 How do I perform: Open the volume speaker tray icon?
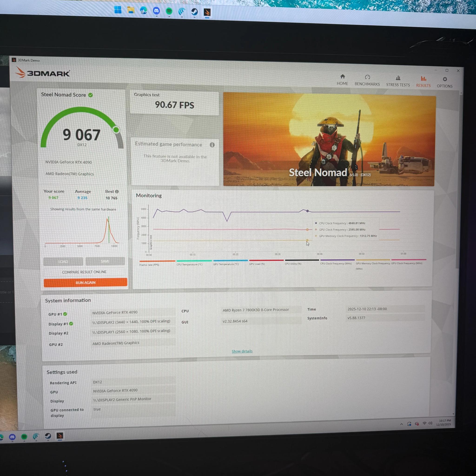point(430,423)
